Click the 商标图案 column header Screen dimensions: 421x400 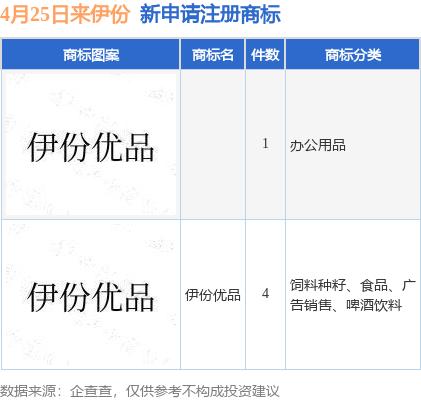91,54
